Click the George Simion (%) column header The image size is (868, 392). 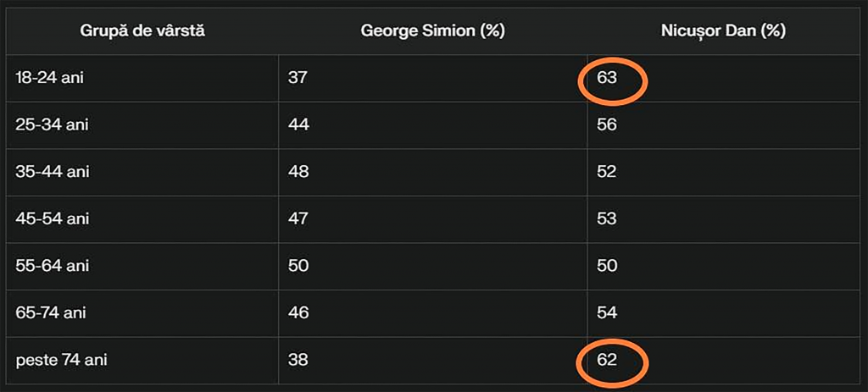[x=432, y=31]
